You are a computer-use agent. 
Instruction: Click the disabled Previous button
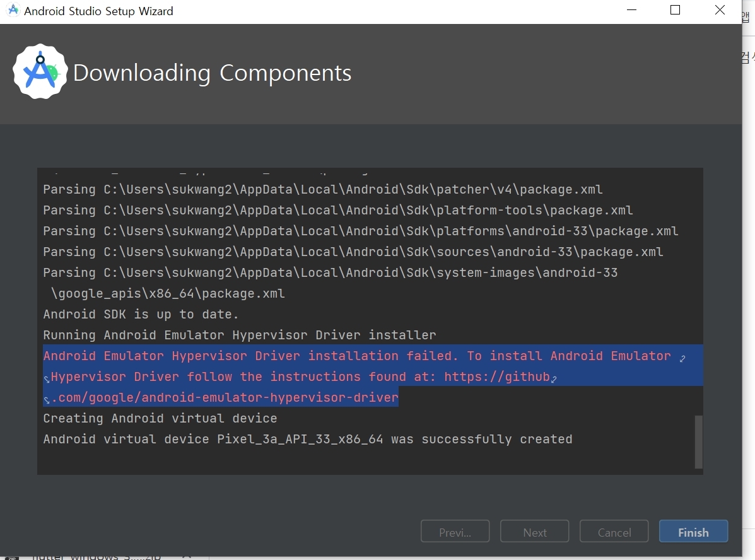click(455, 532)
